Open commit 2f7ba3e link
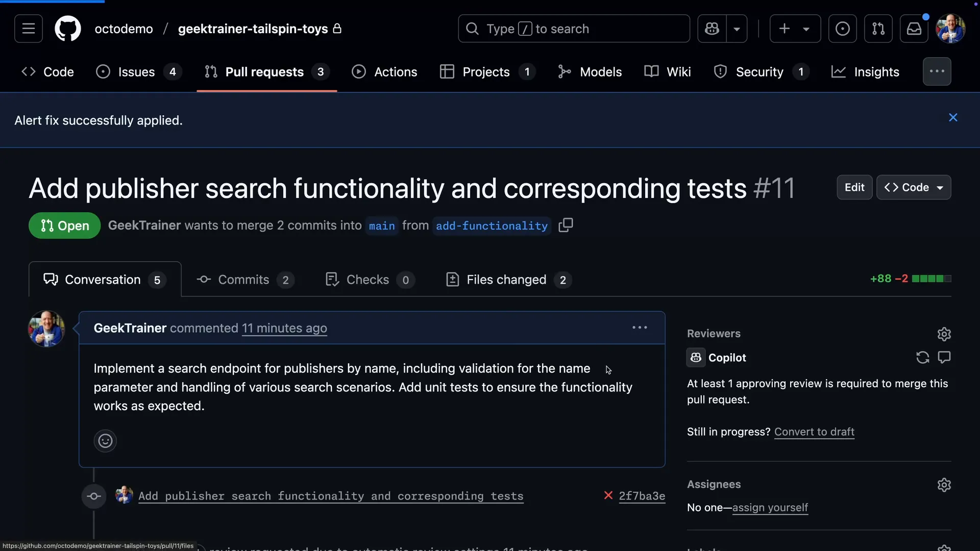Screen dimensions: 980x551 (x=642, y=496)
